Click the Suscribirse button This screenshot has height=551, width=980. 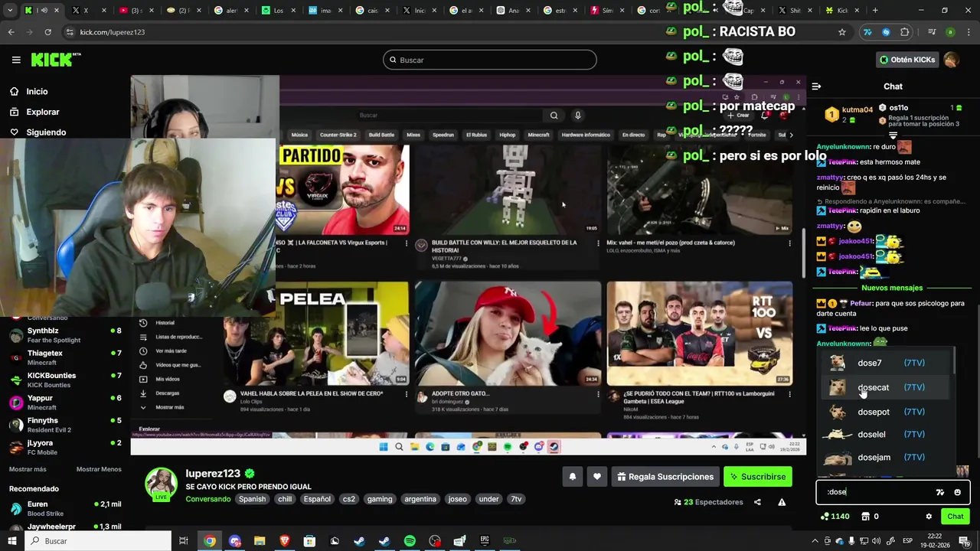[x=758, y=477]
